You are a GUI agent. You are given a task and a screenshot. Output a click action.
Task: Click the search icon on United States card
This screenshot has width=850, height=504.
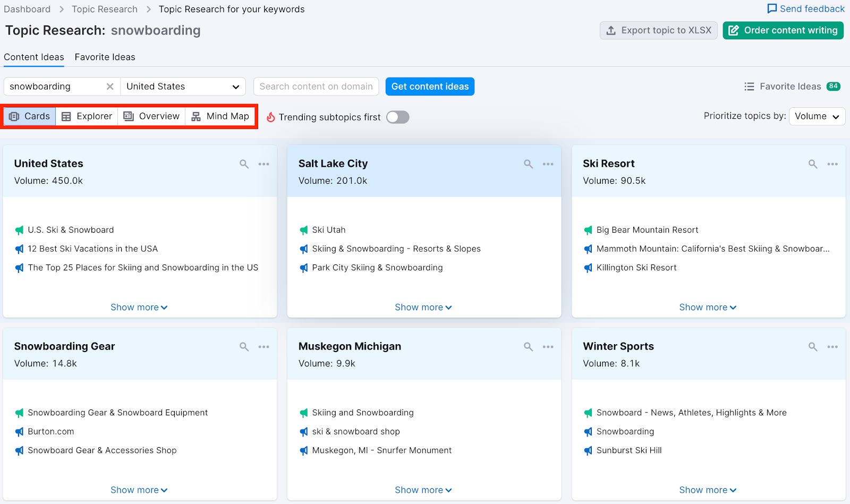click(244, 164)
